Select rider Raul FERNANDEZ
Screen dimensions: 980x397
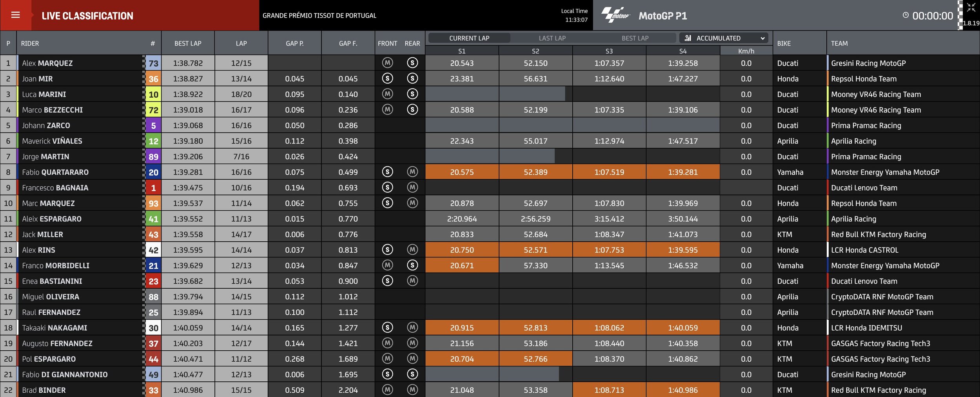coord(51,312)
